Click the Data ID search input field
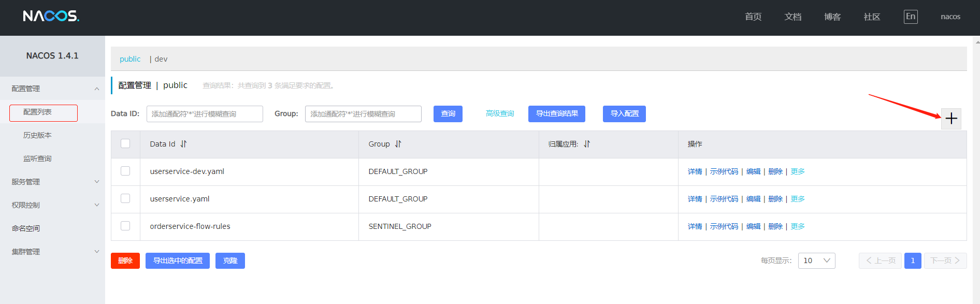The image size is (980, 304). pos(205,114)
